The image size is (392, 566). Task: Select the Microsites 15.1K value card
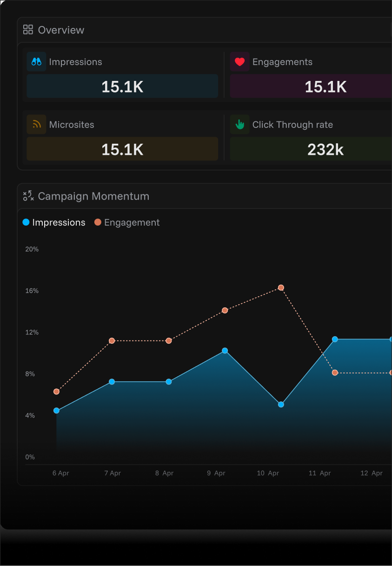pos(122,149)
